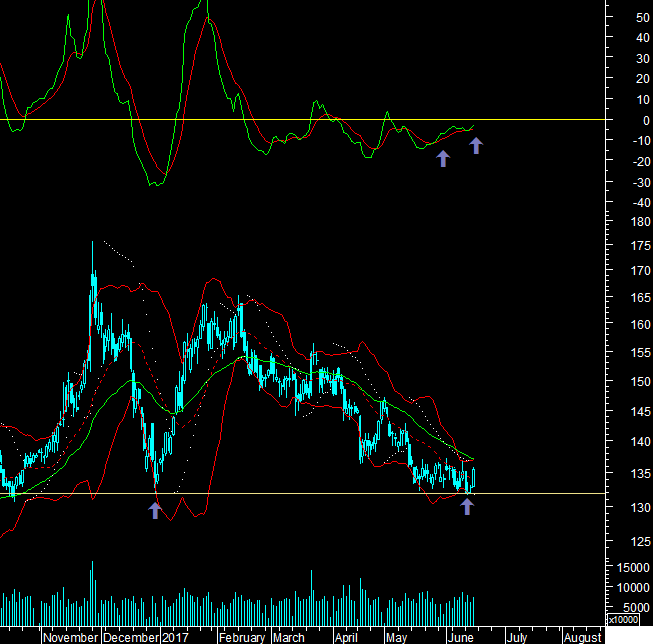This screenshot has width=653, height=644.
Task: Select the 5000 value on the volume axis
Action: coord(636,608)
